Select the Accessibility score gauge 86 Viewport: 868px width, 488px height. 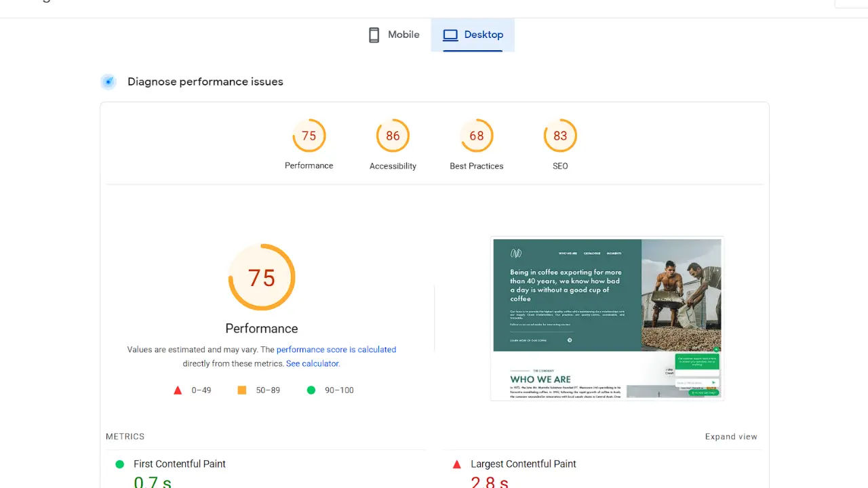pyautogui.click(x=393, y=136)
